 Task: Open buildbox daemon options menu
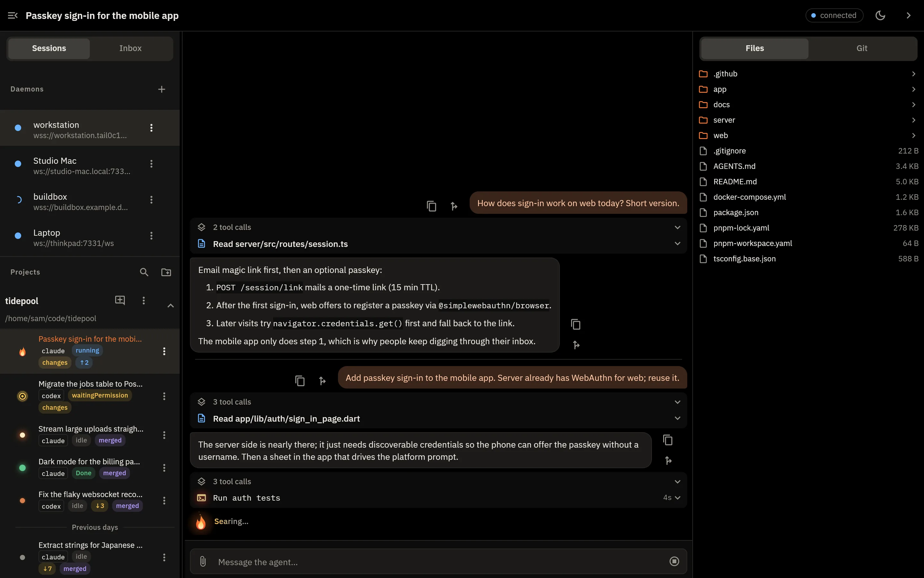click(151, 199)
